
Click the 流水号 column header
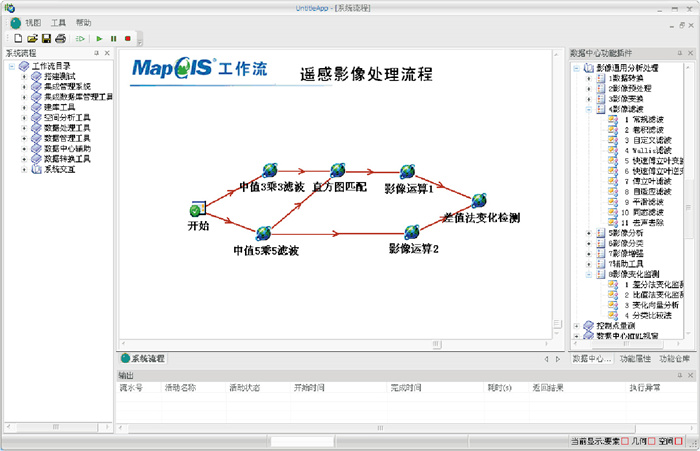click(x=138, y=388)
